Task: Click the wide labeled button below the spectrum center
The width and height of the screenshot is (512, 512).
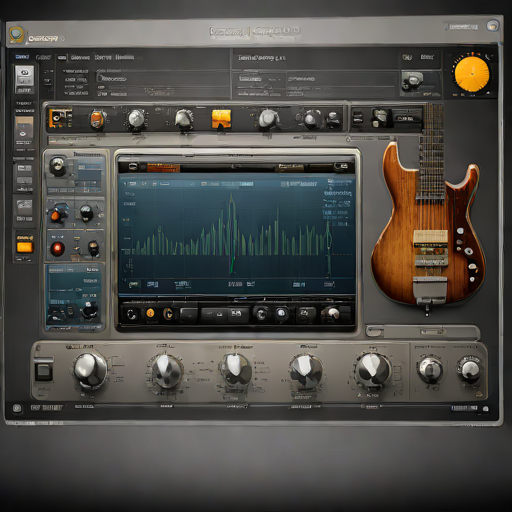Action: (225, 314)
